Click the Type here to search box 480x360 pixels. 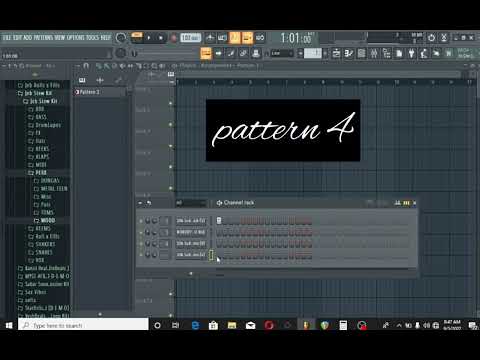[83, 325]
